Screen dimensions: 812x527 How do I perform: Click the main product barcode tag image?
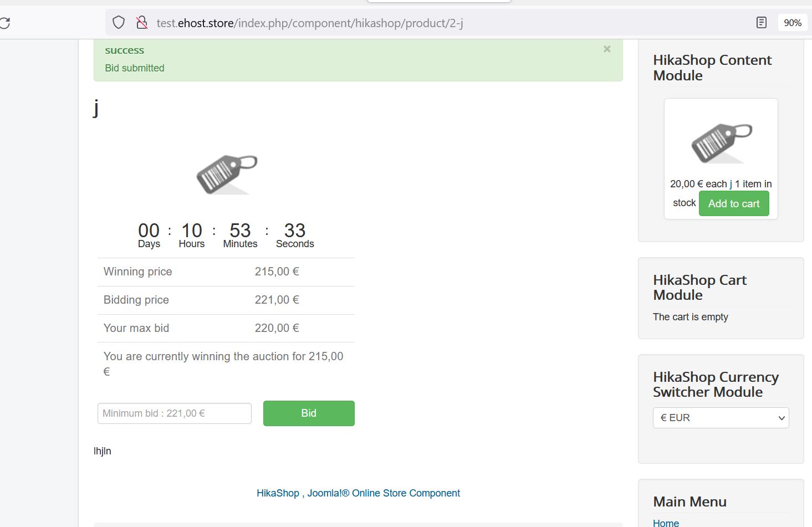[227, 174]
